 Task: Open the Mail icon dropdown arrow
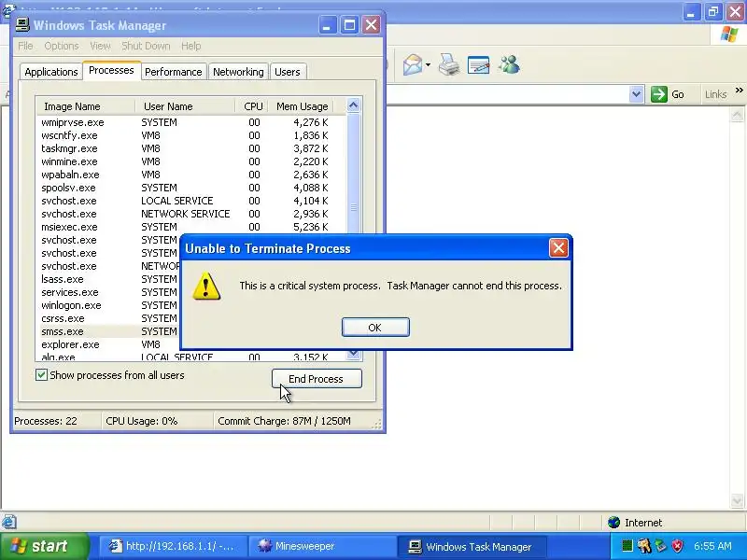click(428, 64)
